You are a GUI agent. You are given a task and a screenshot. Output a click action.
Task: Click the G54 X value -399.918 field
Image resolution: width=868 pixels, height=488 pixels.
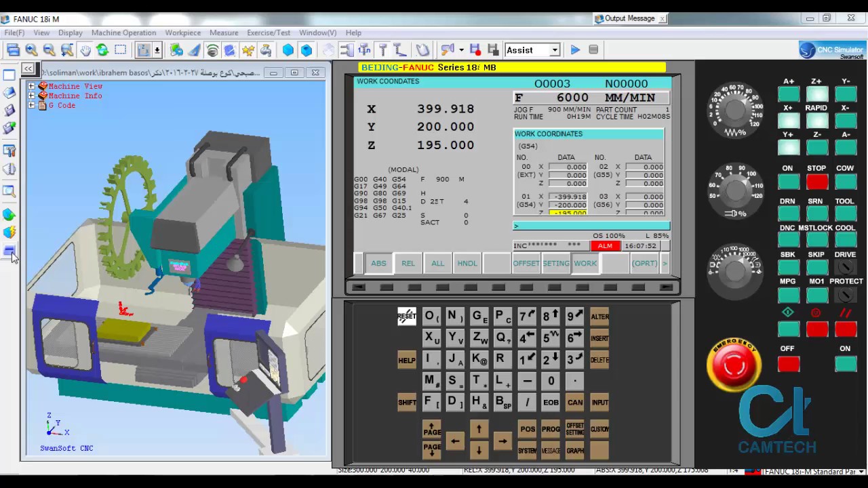[568, 197]
